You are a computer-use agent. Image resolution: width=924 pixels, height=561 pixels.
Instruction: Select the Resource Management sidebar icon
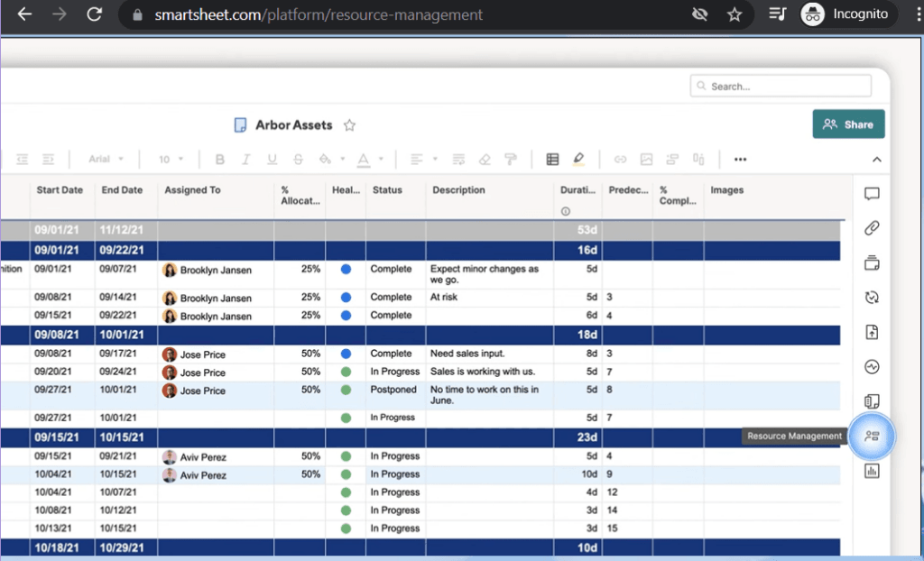[x=871, y=436]
